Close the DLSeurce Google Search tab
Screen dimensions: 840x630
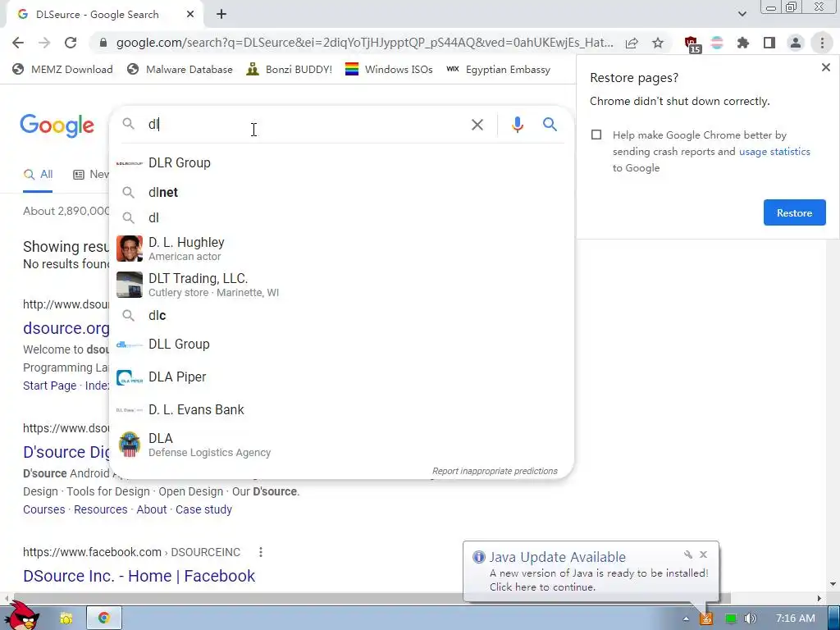coord(190,15)
